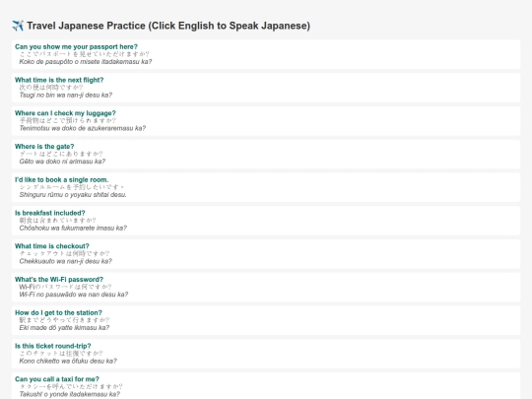Click Japanese text under the breakfast question
The width and height of the screenshot is (532, 399).
(57, 221)
